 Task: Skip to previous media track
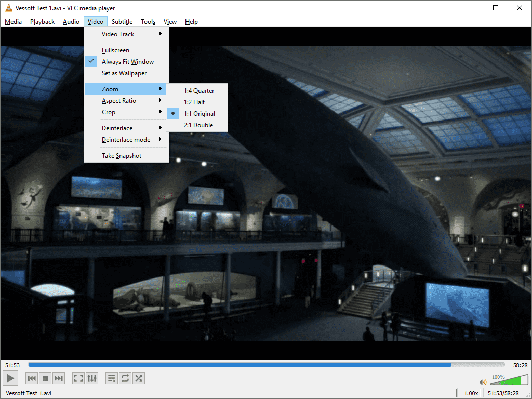[x=32, y=378]
